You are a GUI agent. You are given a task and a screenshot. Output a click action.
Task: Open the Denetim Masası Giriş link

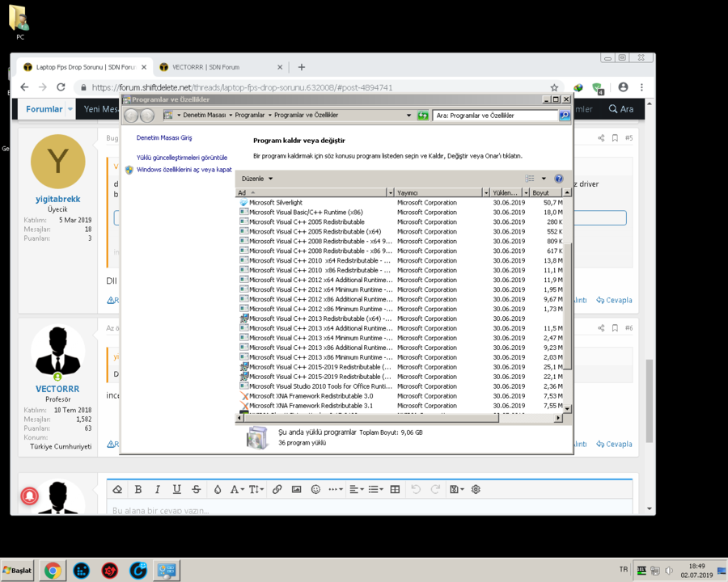[x=164, y=138]
